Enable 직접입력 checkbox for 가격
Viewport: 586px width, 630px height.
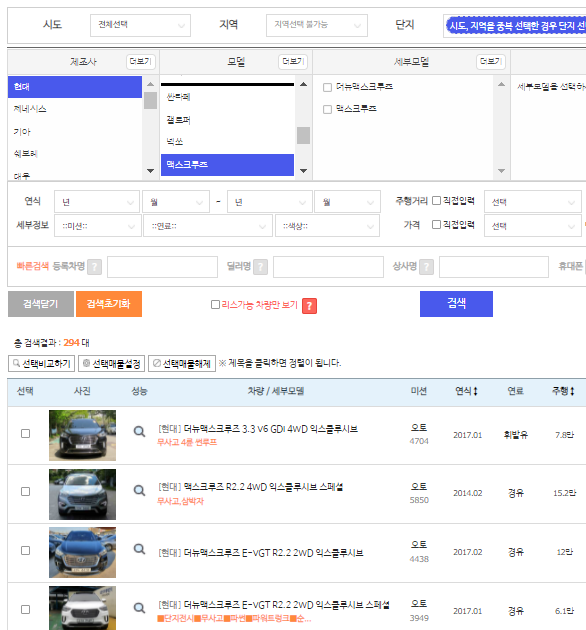point(436,225)
